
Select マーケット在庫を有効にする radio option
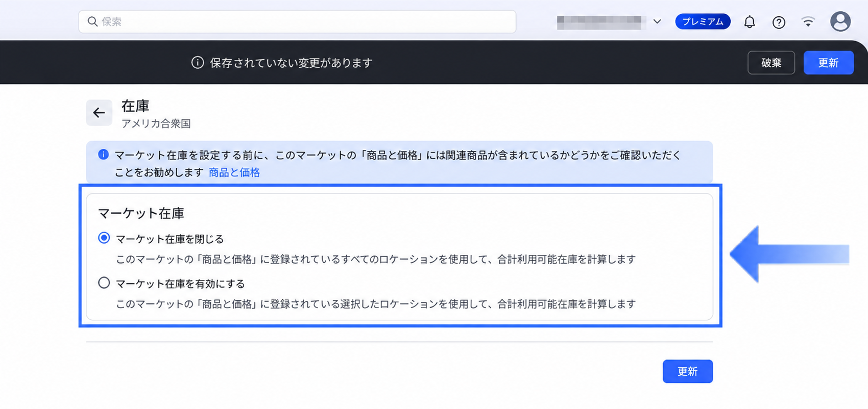104,283
